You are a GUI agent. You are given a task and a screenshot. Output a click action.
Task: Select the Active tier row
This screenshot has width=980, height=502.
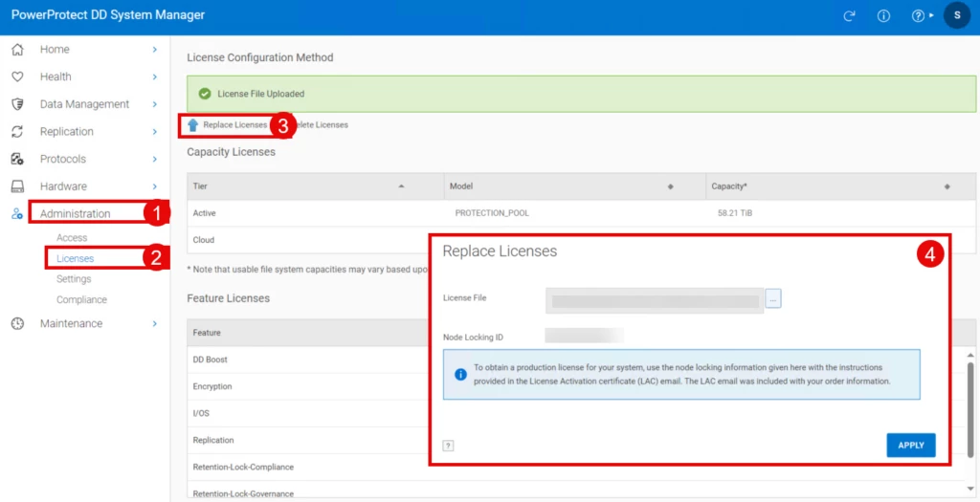pyautogui.click(x=581, y=213)
